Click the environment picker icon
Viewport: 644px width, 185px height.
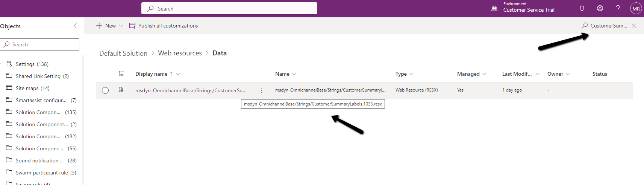[494, 8]
